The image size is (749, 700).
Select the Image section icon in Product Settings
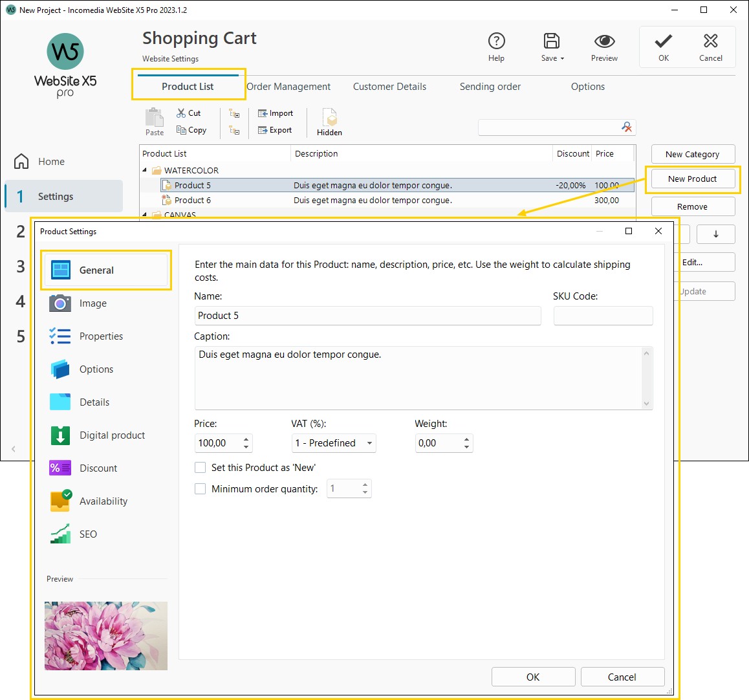coord(60,303)
